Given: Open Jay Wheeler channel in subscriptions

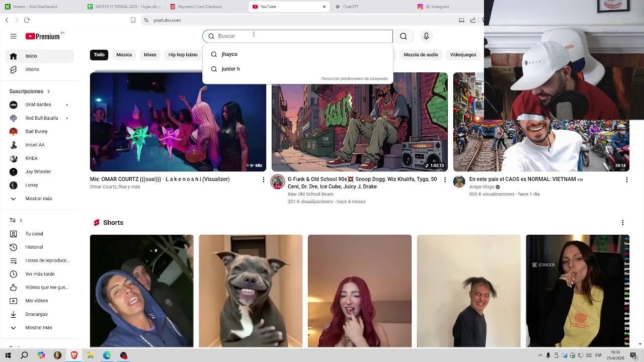Looking at the screenshot, I should tap(39, 171).
